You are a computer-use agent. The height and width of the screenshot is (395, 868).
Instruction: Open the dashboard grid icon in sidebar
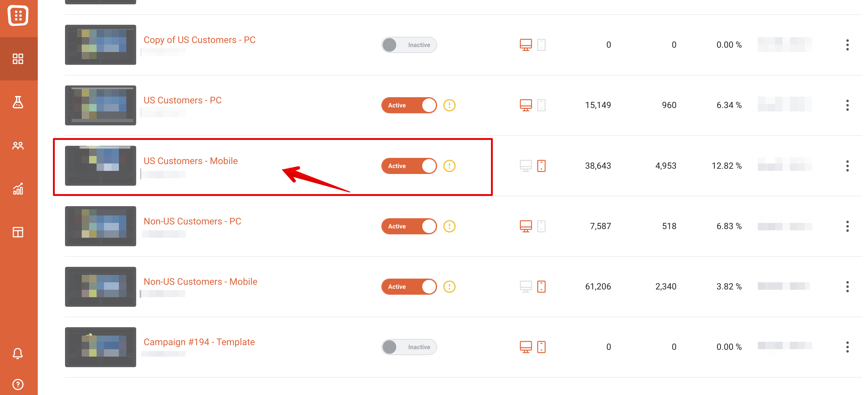pyautogui.click(x=18, y=59)
